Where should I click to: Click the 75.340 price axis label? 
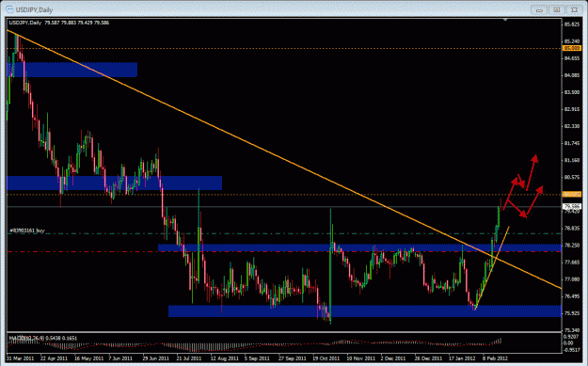pos(572,330)
